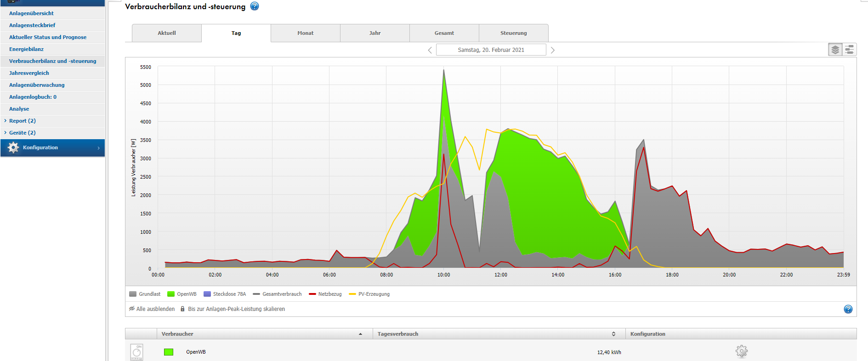Click the lock icon for peak scaling

(182, 309)
